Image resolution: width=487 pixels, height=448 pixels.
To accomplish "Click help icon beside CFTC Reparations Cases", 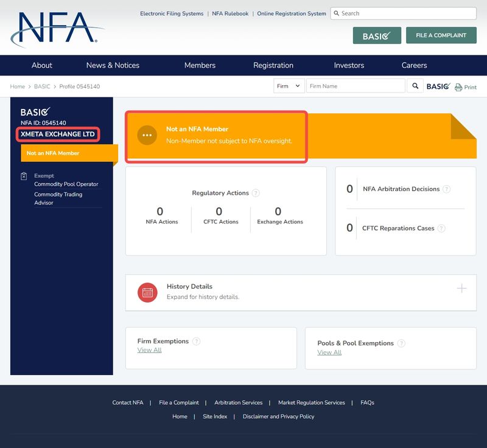I will [441, 228].
